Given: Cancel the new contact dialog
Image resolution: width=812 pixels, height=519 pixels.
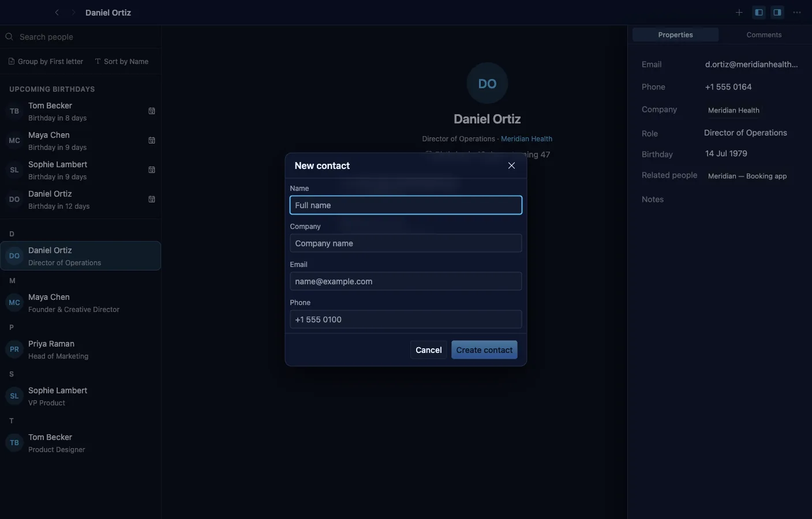Looking at the screenshot, I should 428,350.
